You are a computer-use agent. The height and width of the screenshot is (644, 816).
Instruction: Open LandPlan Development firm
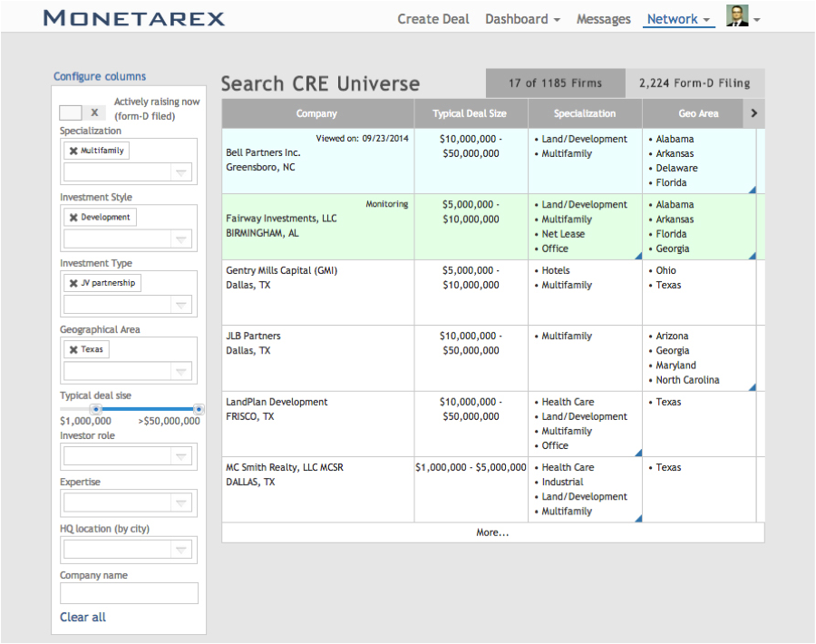(277, 402)
